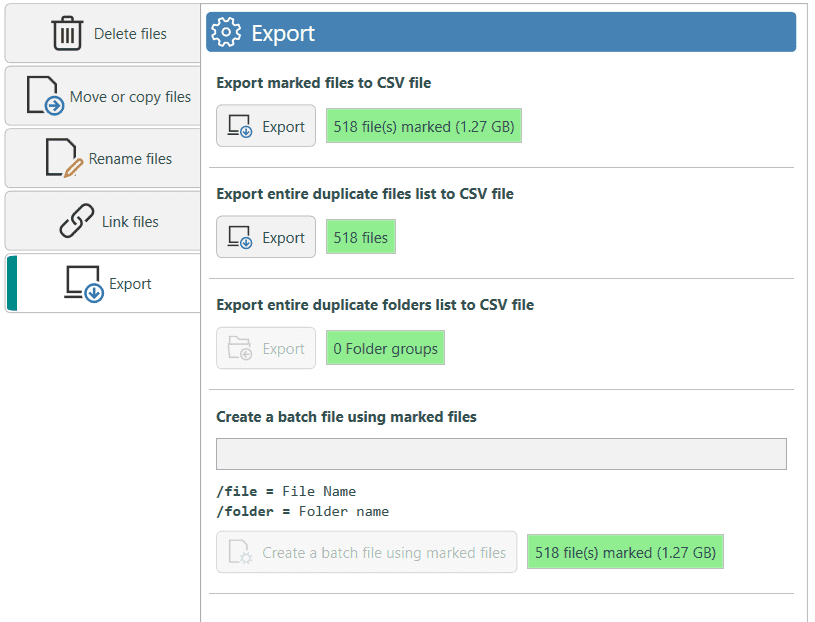Click the green 518 files badge
This screenshot has height=622, width=815.
point(361,238)
